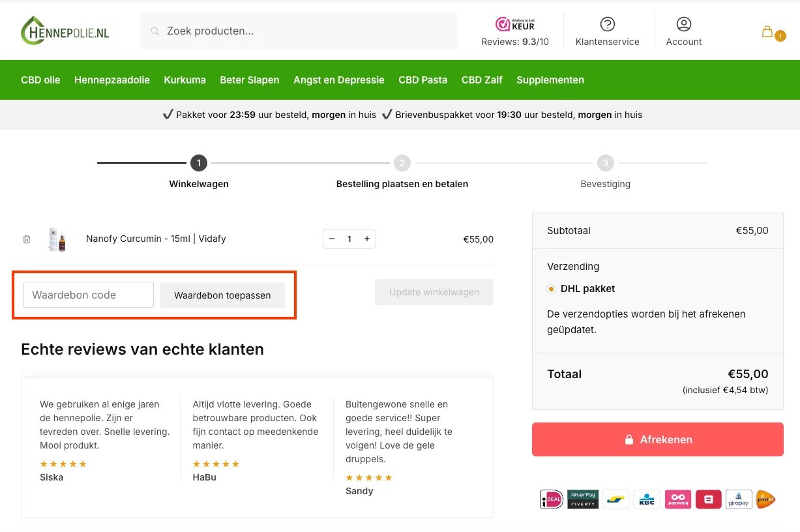Image resolution: width=800 pixels, height=532 pixels.
Task: Click the PostNL delivery icon
Action: tap(766, 499)
